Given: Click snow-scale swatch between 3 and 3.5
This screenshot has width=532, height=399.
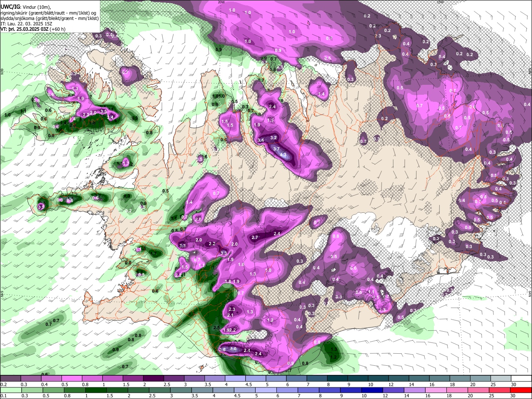Looking at the screenshot, I should click(x=195, y=379).
